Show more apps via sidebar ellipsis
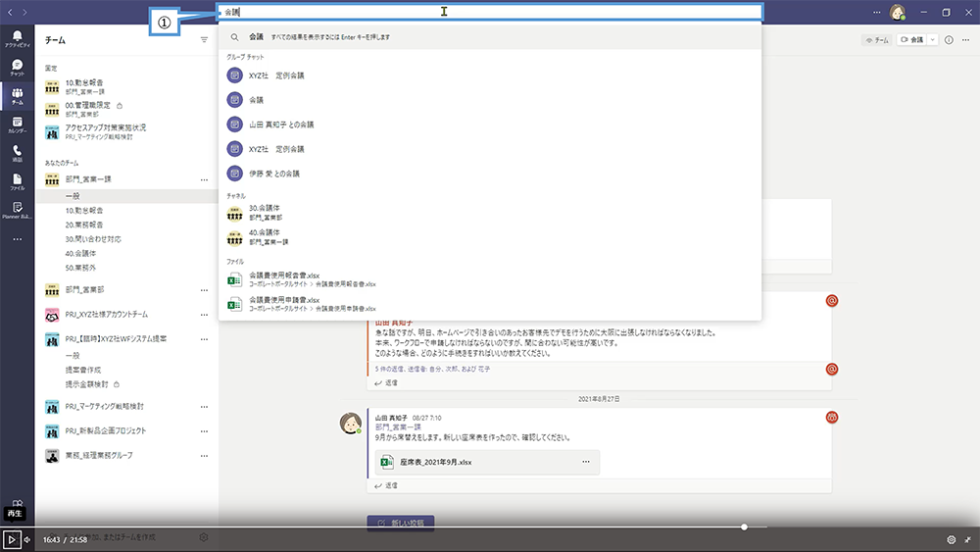The width and height of the screenshot is (980, 552). tap(17, 239)
